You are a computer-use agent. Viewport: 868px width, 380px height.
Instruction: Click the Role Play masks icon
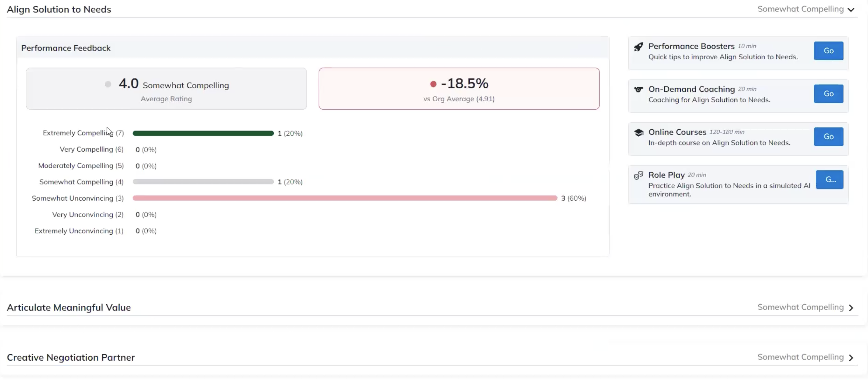click(x=638, y=175)
